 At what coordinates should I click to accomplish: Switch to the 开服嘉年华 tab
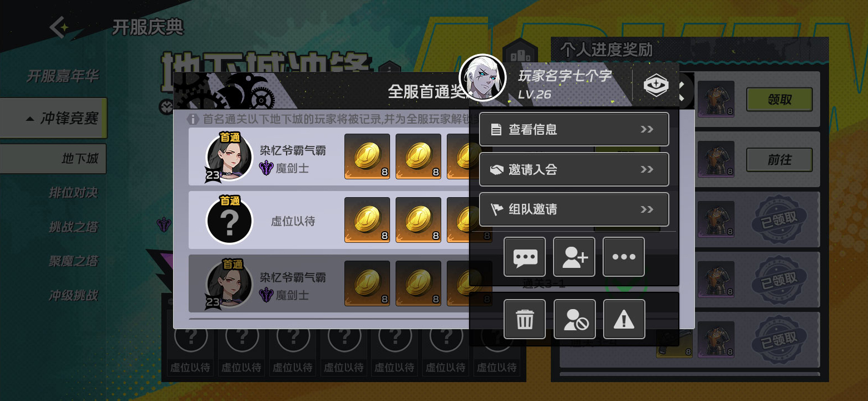pyautogui.click(x=62, y=76)
